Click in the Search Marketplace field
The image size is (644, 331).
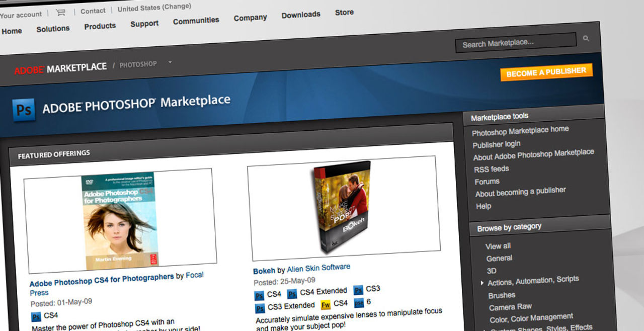pyautogui.click(x=516, y=43)
